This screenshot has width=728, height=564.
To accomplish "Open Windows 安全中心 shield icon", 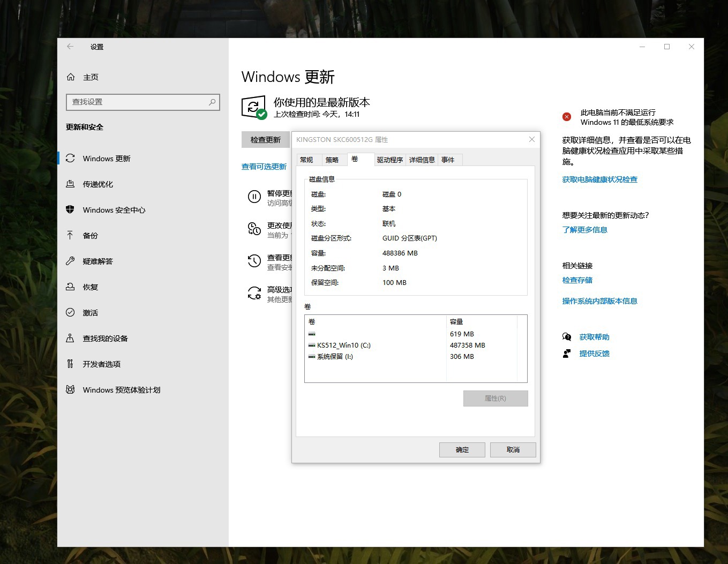I will (x=70, y=209).
